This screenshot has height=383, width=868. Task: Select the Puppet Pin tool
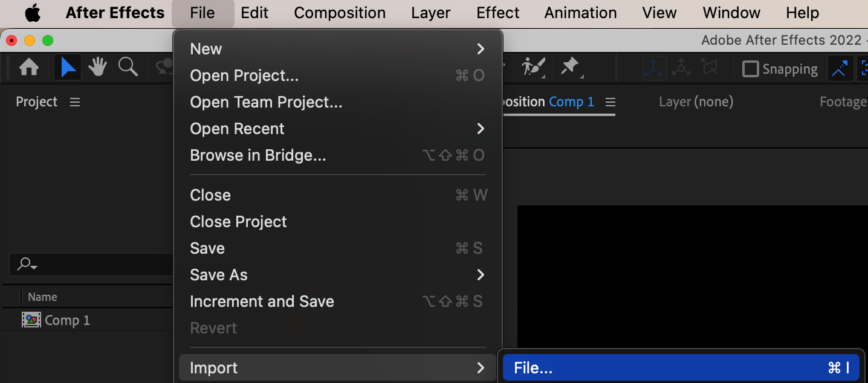tap(570, 67)
